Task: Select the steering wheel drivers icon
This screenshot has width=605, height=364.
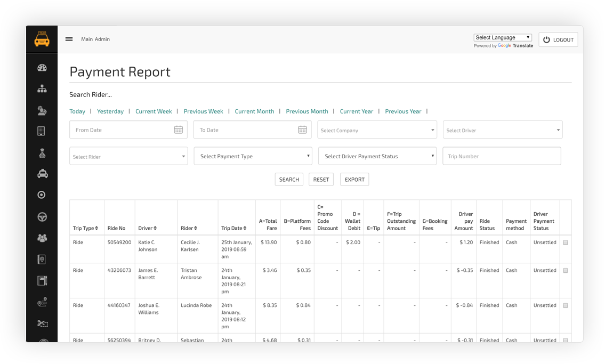Action: click(42, 216)
